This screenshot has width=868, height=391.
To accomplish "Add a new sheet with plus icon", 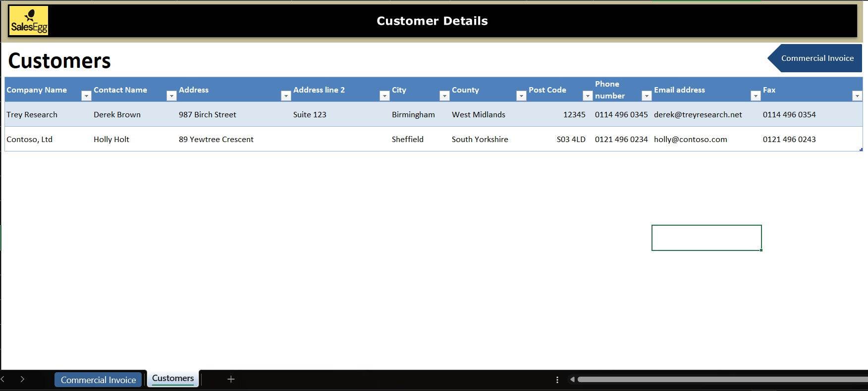I will [231, 379].
